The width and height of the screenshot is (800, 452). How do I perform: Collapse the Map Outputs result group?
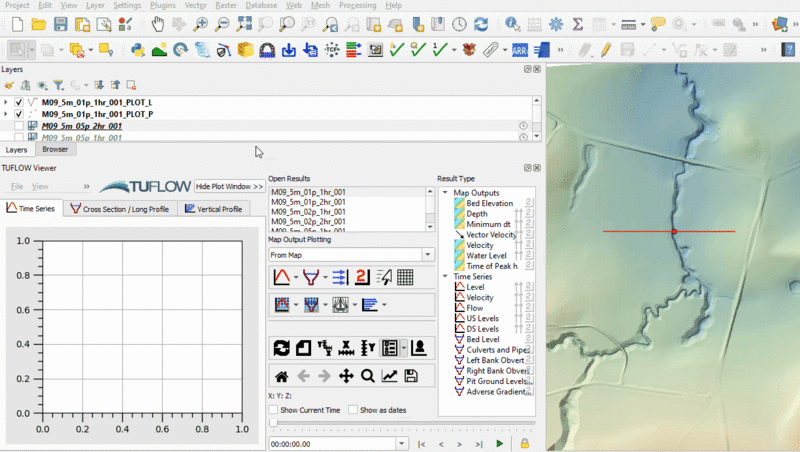pyautogui.click(x=445, y=193)
